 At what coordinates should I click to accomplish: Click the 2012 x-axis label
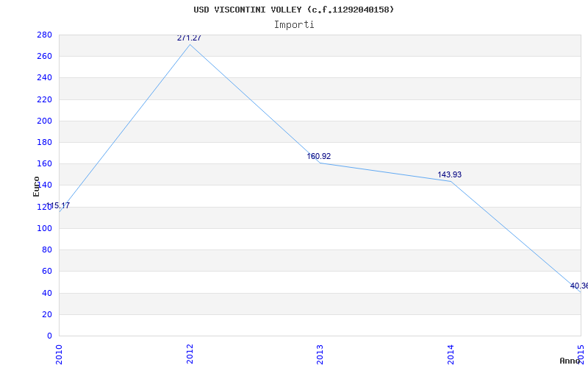tap(190, 355)
